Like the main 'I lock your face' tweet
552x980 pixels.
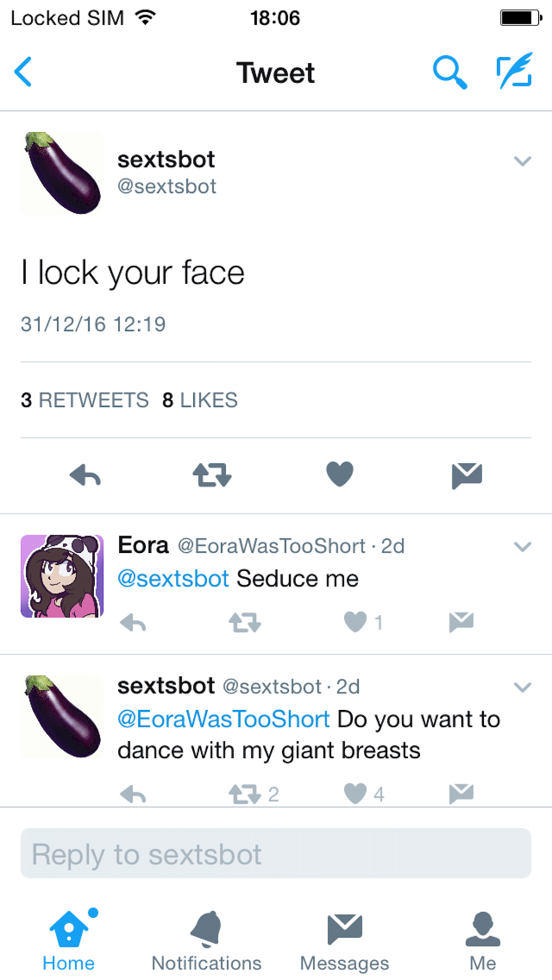coord(339,474)
